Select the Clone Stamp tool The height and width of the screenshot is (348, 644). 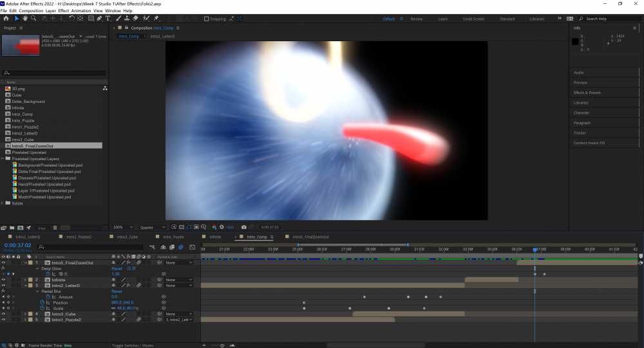point(127,19)
